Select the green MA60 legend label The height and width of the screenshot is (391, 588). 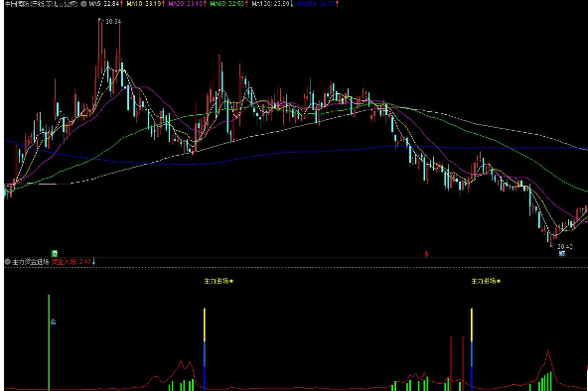[227, 4]
